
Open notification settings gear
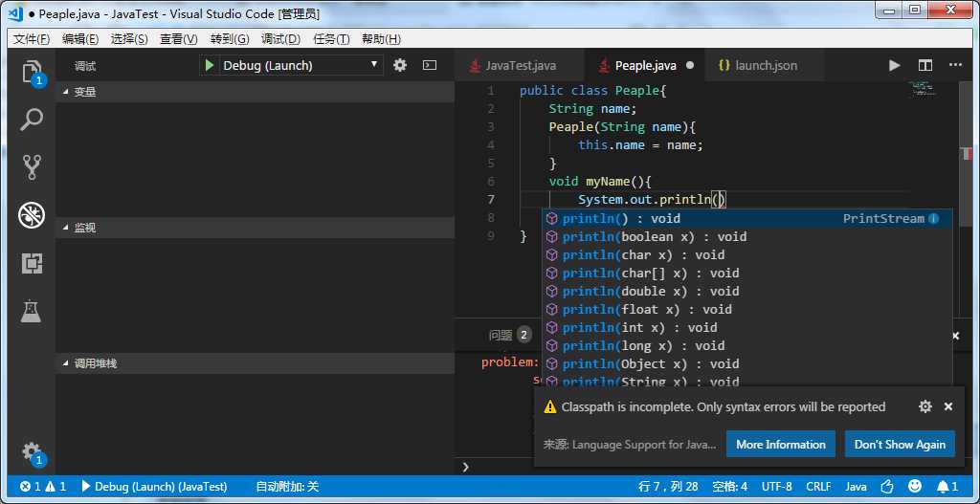[x=925, y=406]
